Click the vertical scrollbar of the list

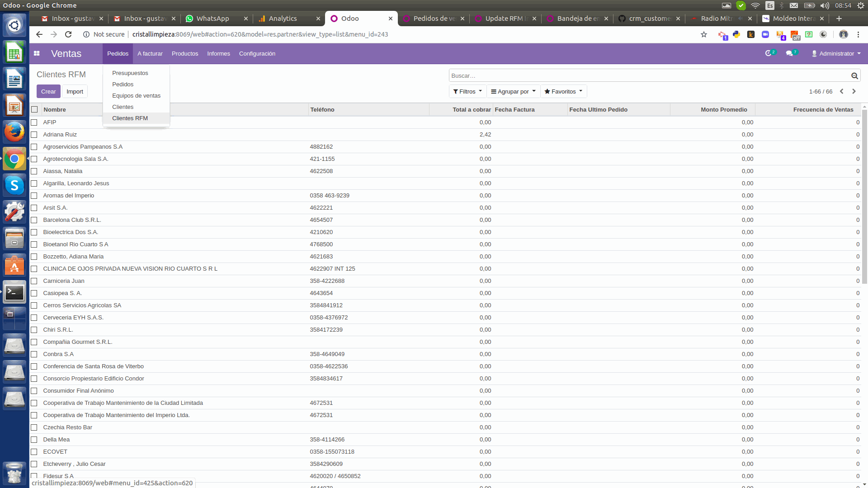click(864, 197)
